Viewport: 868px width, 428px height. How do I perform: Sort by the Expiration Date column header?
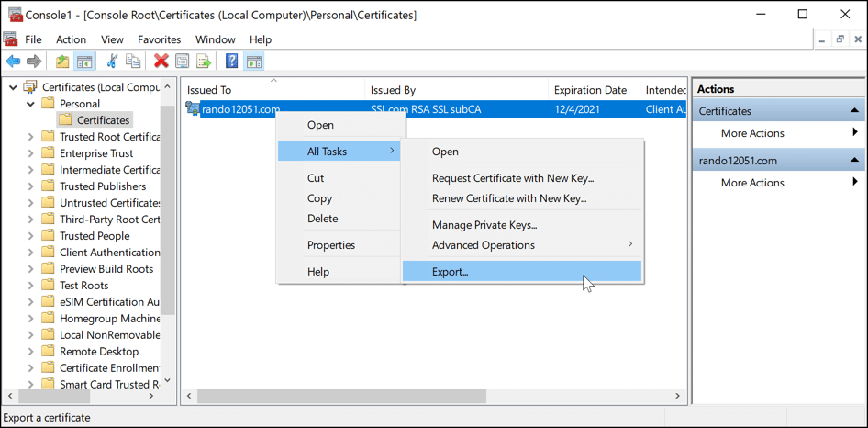pyautogui.click(x=590, y=90)
